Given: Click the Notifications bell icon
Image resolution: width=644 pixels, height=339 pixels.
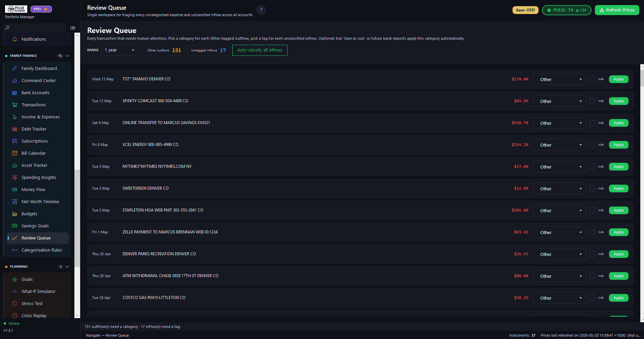Looking at the screenshot, I should coord(14,39).
